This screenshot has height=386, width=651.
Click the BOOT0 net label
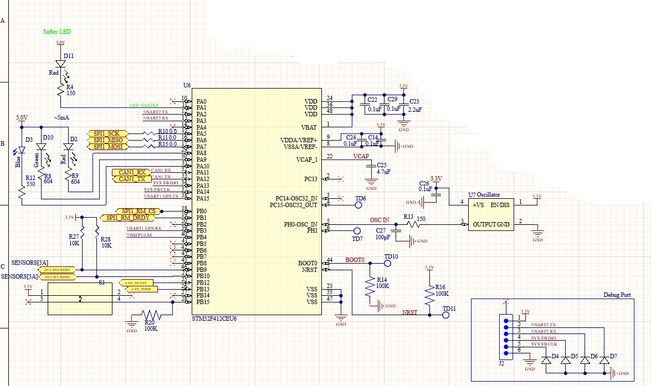tap(355, 260)
